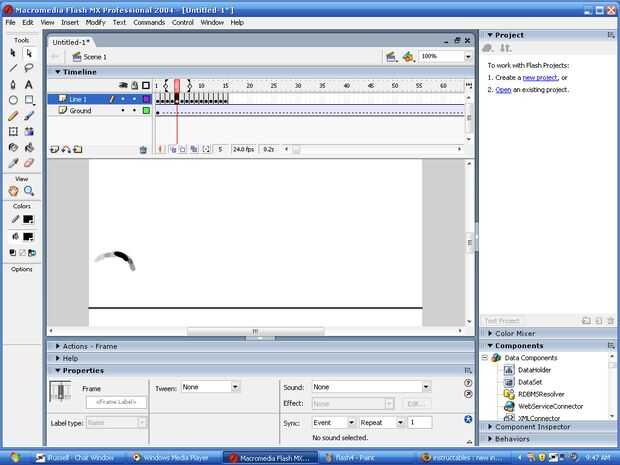
Task: Open the Tween dropdown
Action: coord(235,387)
